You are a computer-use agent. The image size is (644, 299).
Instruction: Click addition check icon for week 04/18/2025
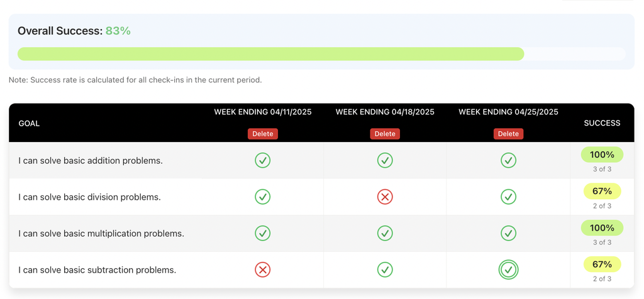[x=385, y=160]
